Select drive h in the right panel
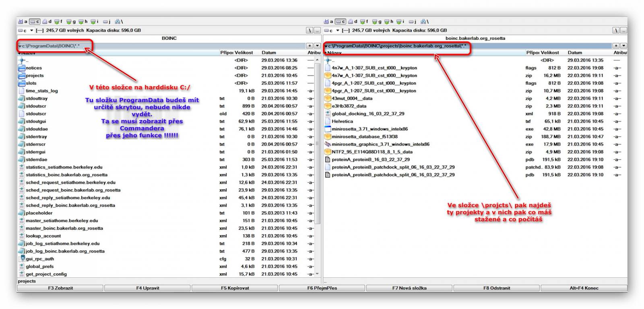644x309 pixels. point(389,22)
